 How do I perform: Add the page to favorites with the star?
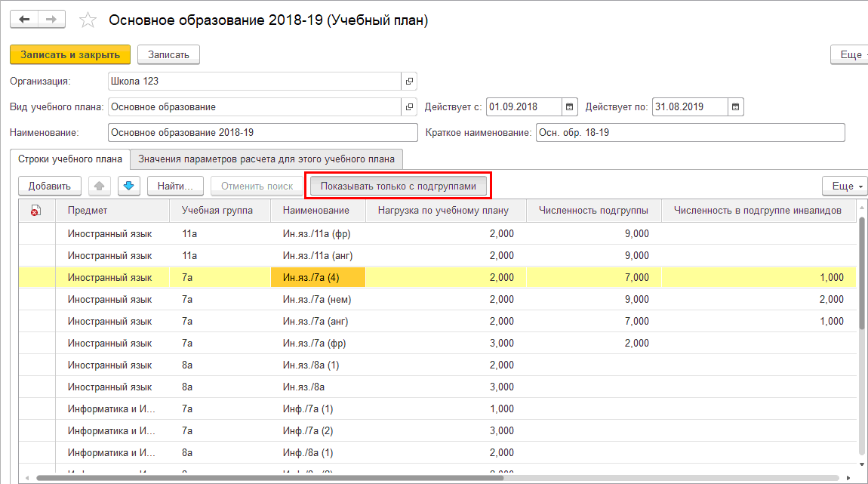(88, 20)
